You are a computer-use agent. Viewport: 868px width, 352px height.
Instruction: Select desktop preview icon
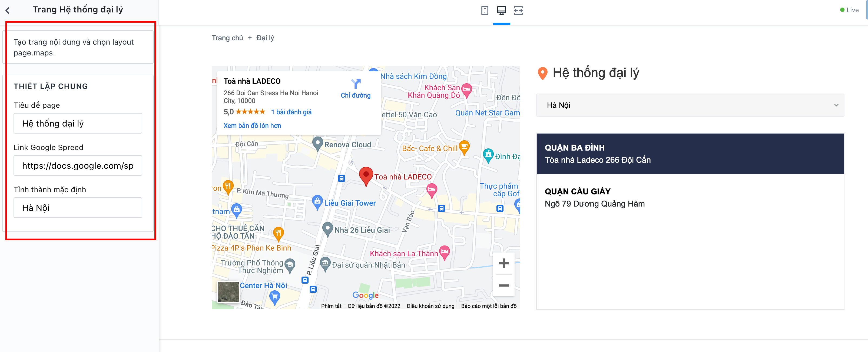tap(501, 11)
